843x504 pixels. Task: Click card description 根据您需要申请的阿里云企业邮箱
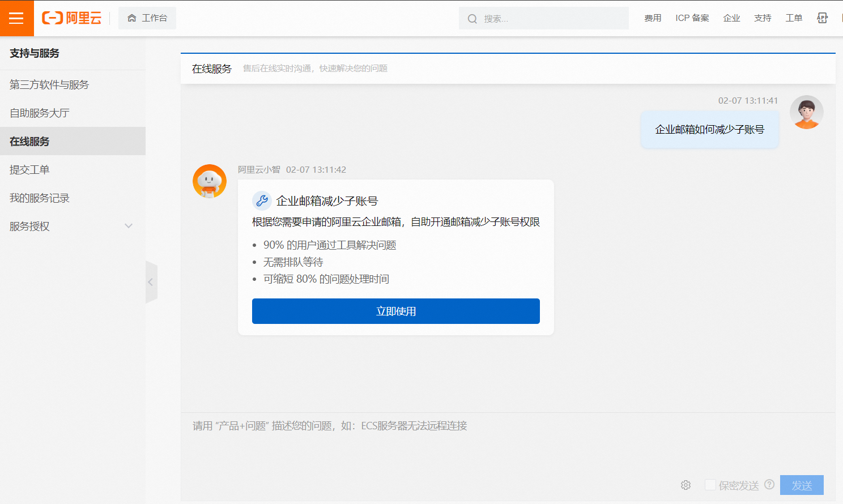click(327, 222)
